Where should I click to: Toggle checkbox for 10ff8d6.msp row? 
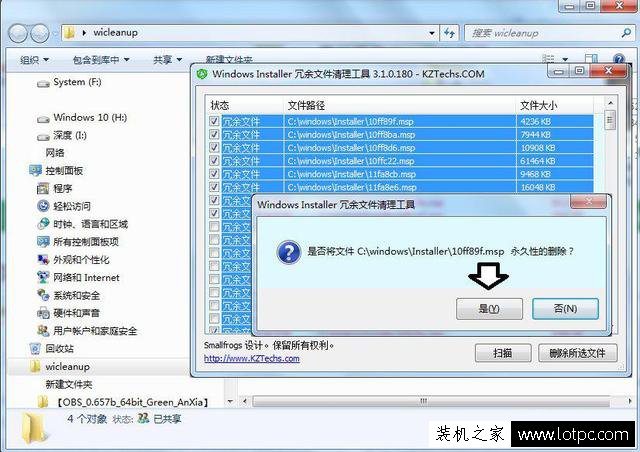point(214,147)
